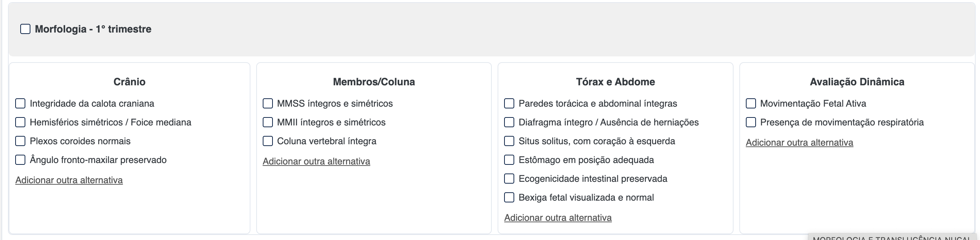Viewport: 980px width, 240px height.
Task: Add another alternative under Tórax e Abdome
Action: tap(558, 218)
